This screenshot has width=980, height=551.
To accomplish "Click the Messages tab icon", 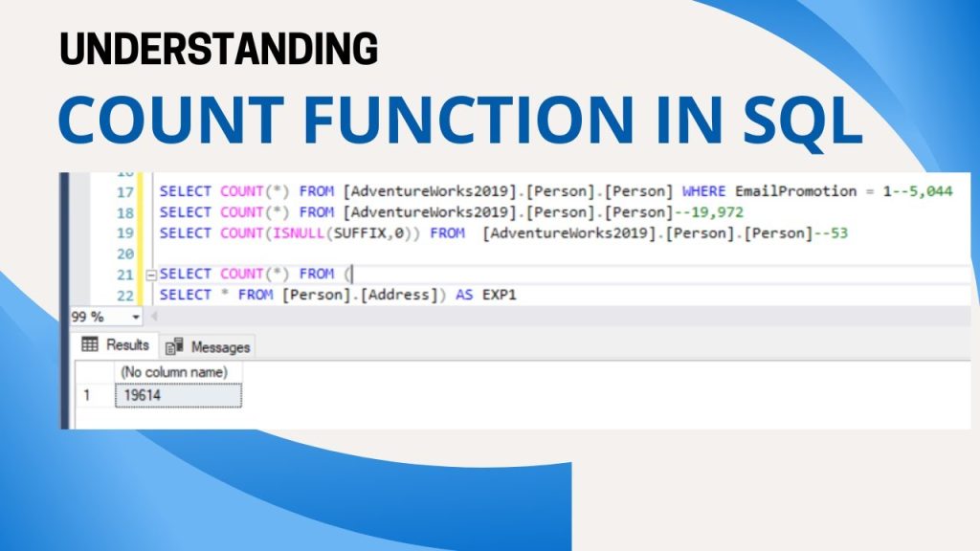I will pyautogui.click(x=175, y=346).
